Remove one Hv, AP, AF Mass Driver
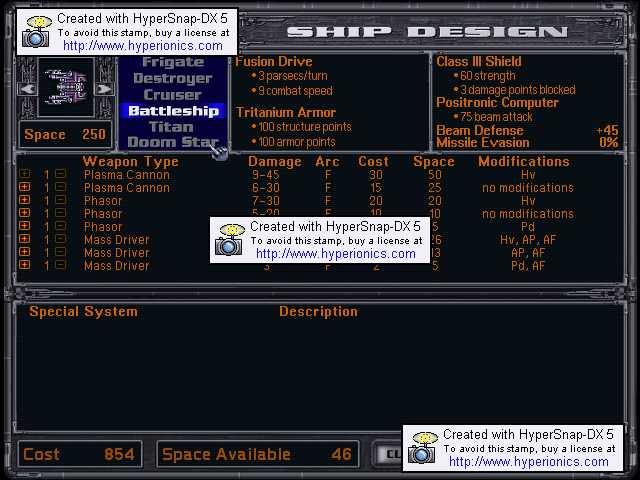 click(60, 240)
